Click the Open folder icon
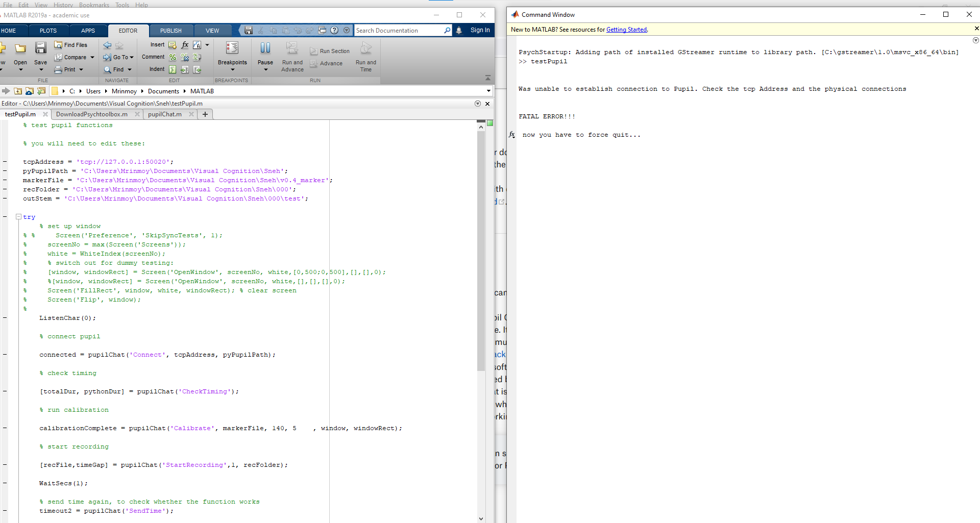Image resolution: width=980 pixels, height=523 pixels. [20, 48]
